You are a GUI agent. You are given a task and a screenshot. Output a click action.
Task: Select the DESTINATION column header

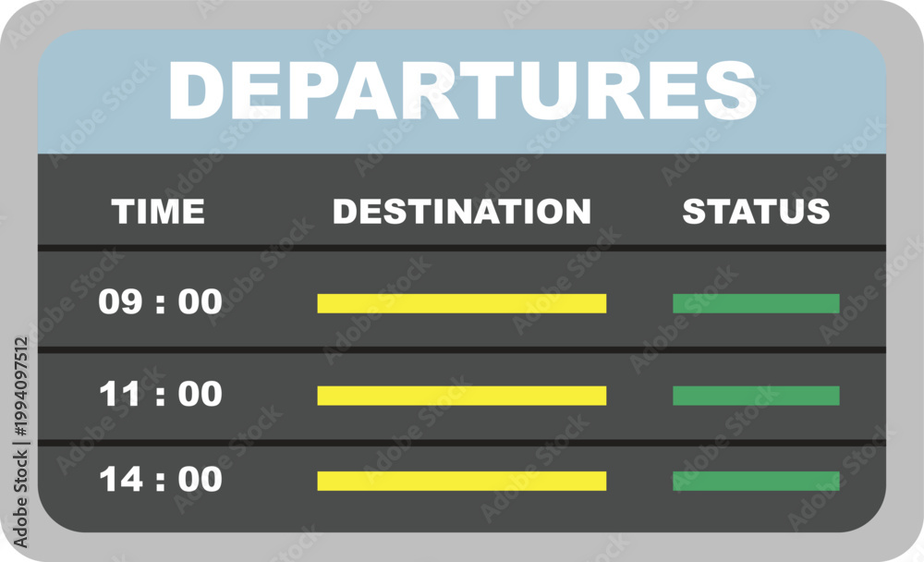pos(461,211)
